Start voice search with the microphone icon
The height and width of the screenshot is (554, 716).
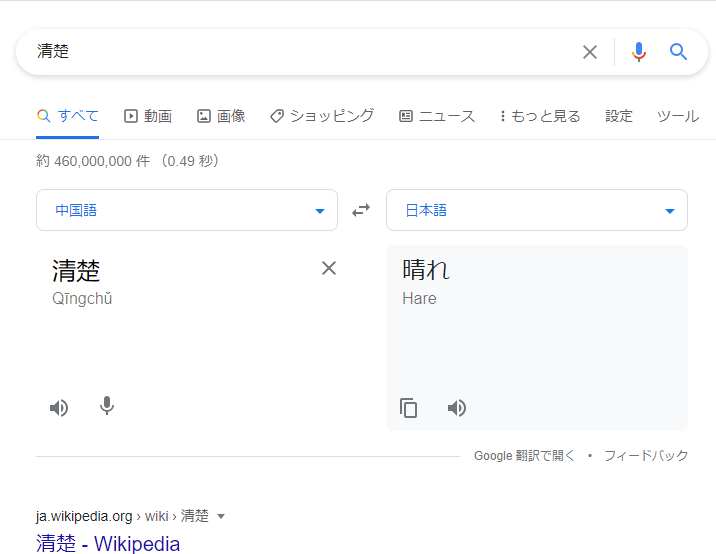[x=639, y=52]
